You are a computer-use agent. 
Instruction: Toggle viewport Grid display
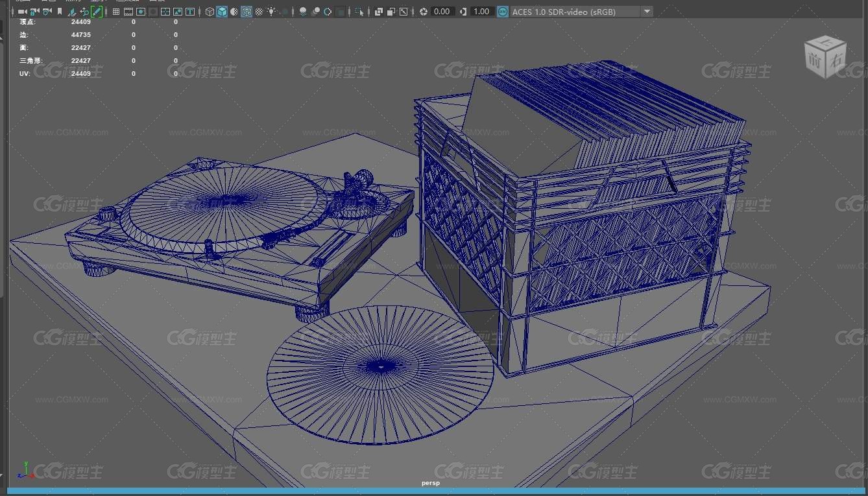coord(116,12)
